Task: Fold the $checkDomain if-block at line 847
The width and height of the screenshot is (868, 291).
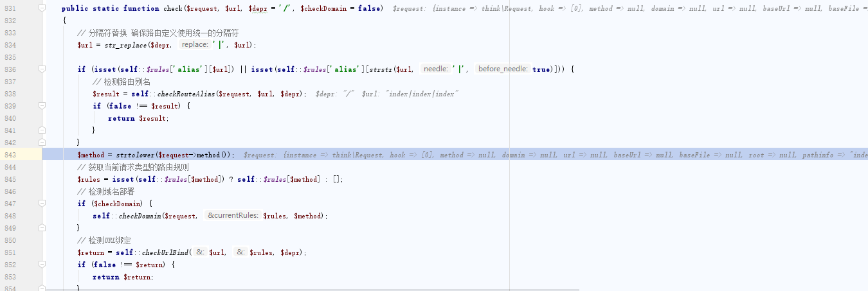Action: [x=42, y=203]
